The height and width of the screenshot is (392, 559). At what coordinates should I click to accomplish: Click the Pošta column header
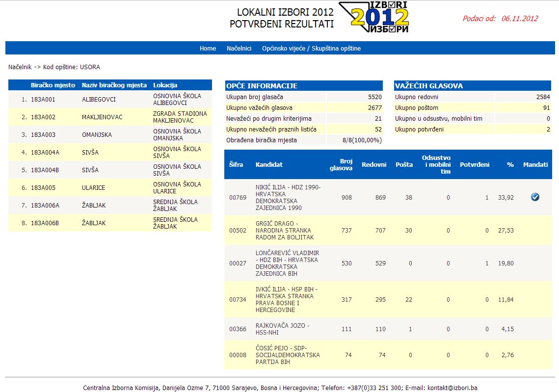click(x=404, y=165)
